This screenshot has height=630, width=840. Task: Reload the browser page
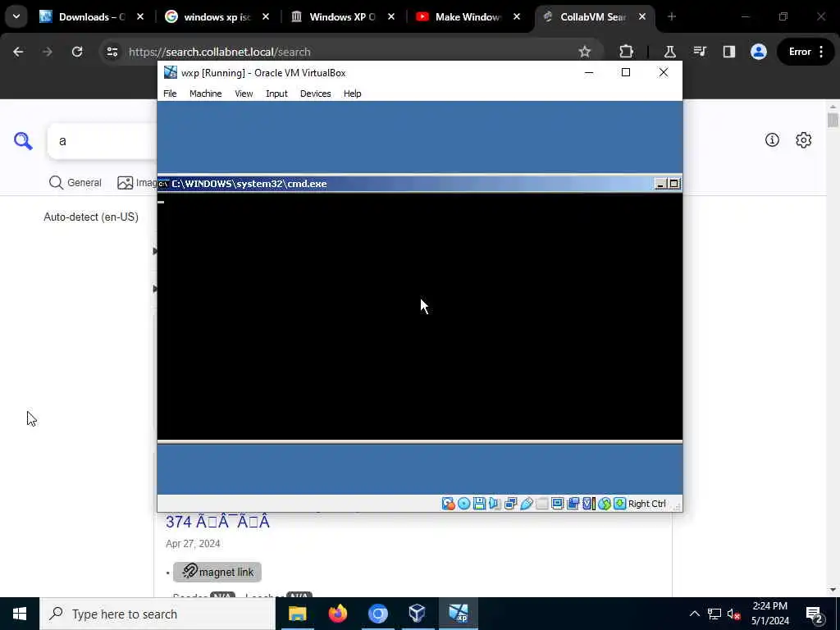pyautogui.click(x=77, y=52)
